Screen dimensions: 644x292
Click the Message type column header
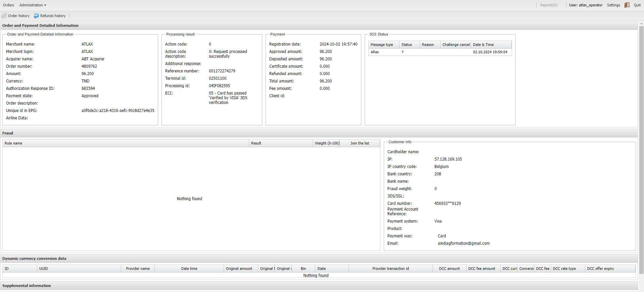click(382, 45)
